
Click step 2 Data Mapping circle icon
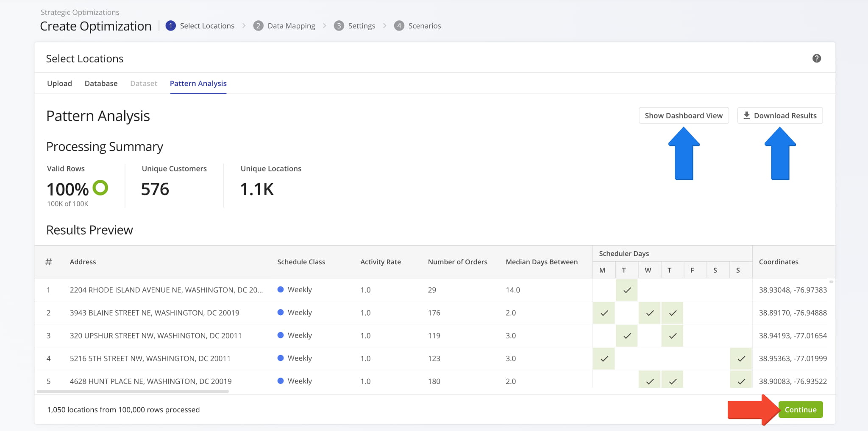click(x=258, y=26)
